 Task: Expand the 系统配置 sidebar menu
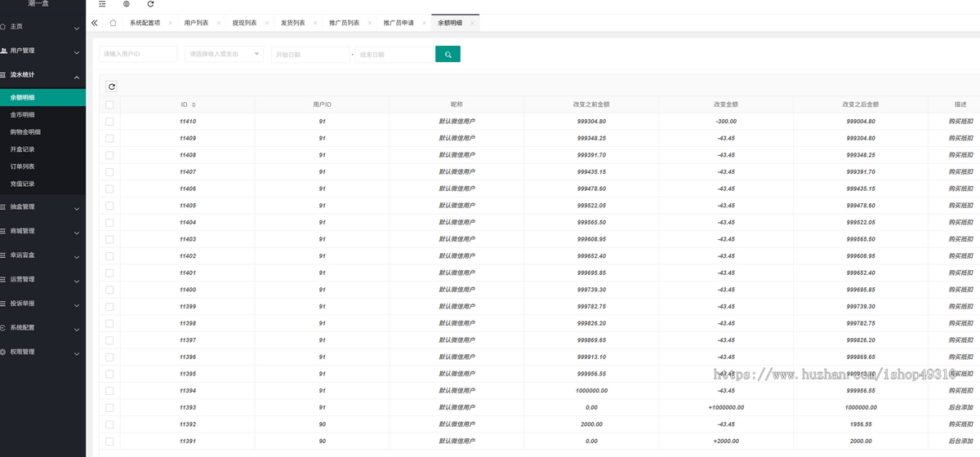42,327
